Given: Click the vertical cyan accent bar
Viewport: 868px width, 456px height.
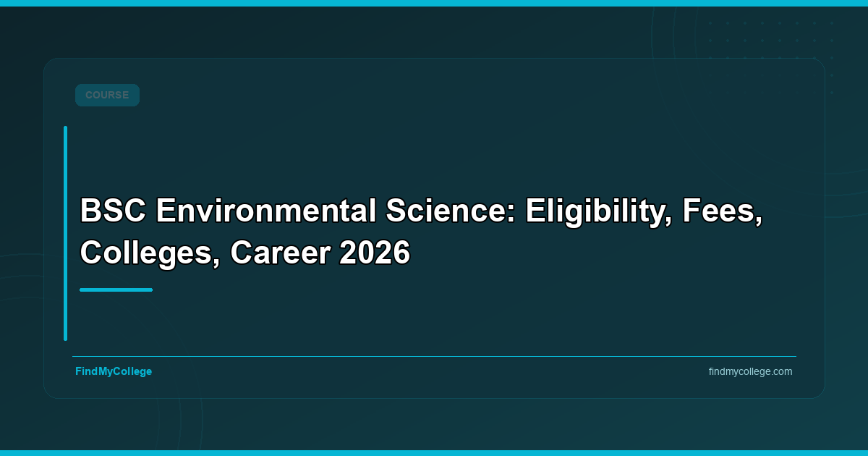Looking at the screenshot, I should coord(65,233).
